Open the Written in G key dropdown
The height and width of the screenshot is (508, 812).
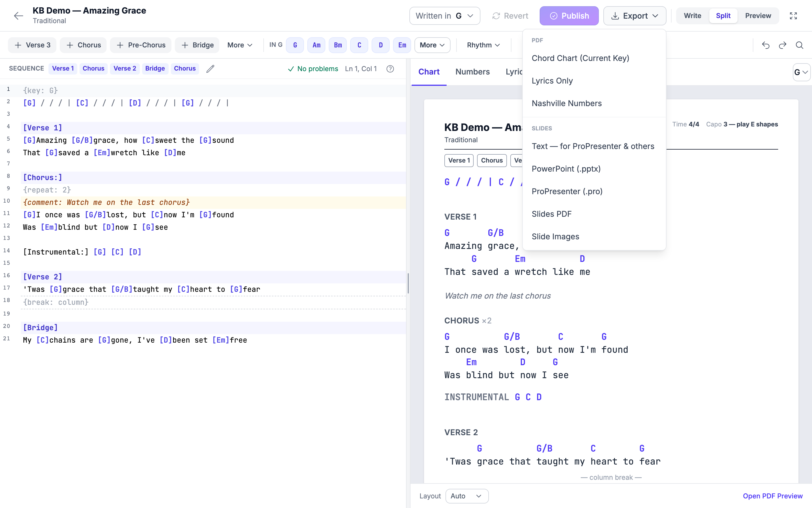click(445, 16)
